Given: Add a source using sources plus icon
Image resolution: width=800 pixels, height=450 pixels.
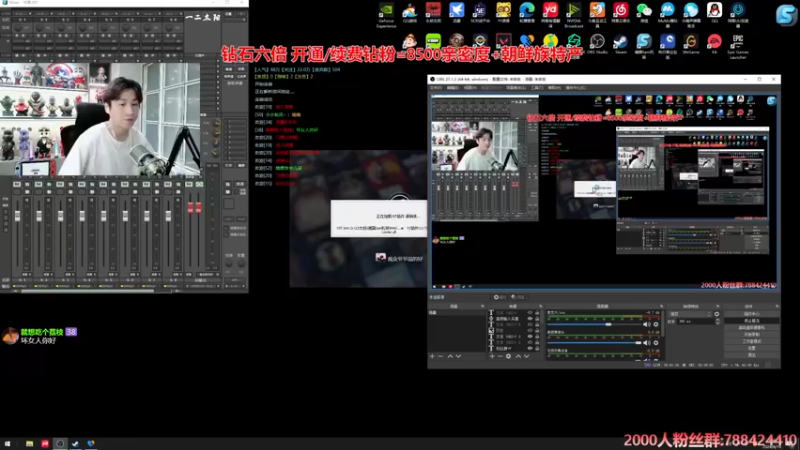Looking at the screenshot, I should click(x=492, y=356).
